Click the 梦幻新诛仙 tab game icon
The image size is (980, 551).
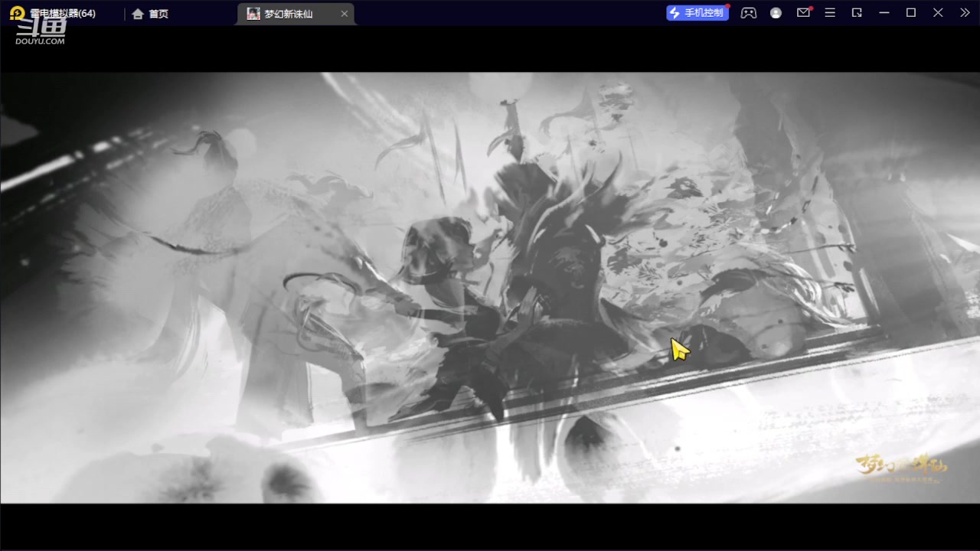[x=253, y=14]
